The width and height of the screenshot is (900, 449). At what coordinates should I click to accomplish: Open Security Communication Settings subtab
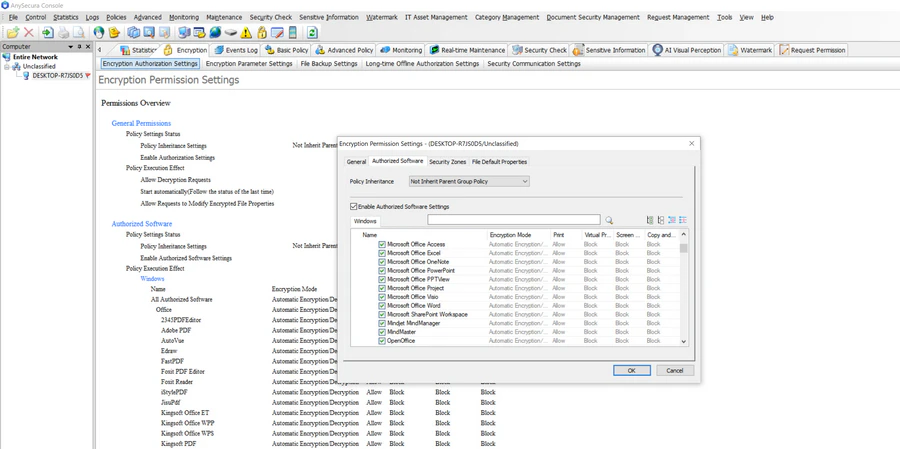(534, 64)
